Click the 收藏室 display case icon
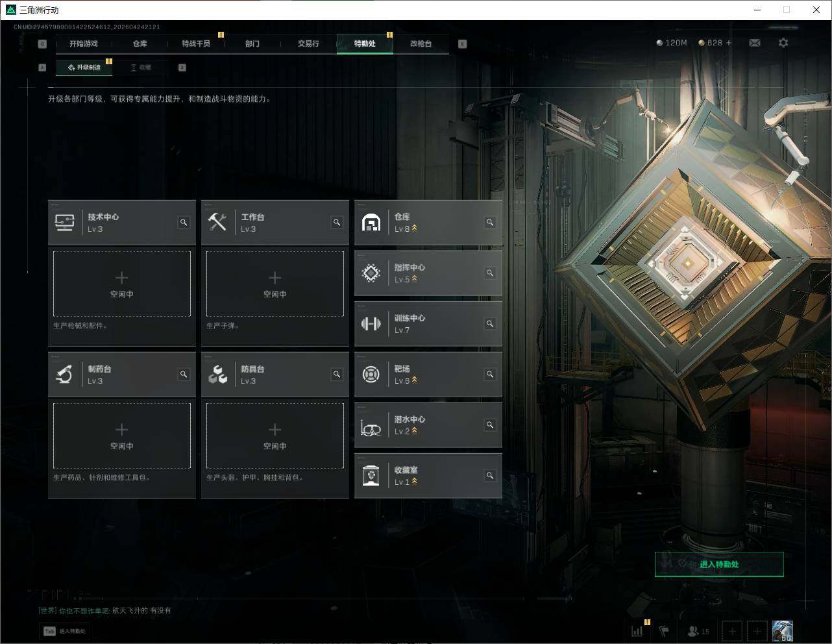The width and height of the screenshot is (832, 644). (x=371, y=476)
